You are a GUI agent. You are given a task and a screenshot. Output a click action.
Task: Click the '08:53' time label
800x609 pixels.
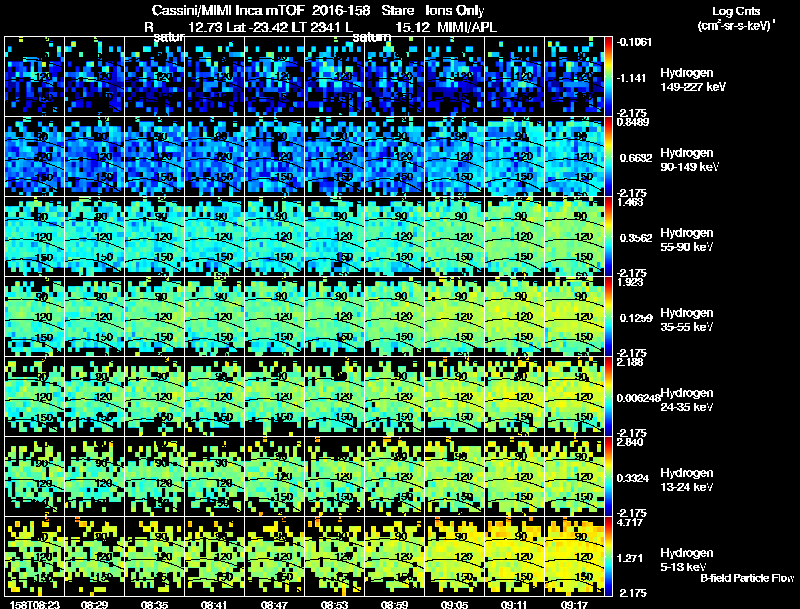[x=334, y=604]
